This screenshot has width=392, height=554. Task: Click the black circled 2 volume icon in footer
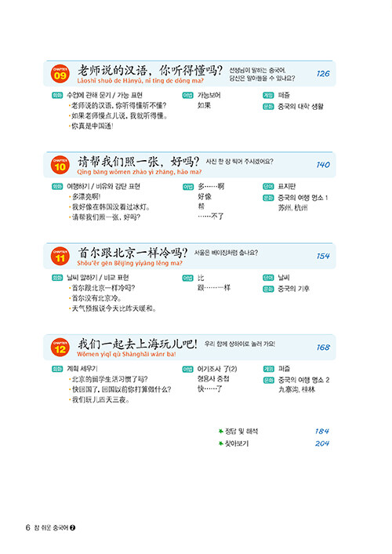(73, 527)
